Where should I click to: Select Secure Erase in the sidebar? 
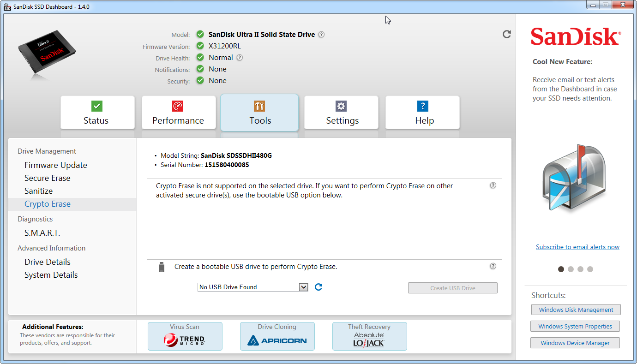(x=48, y=178)
